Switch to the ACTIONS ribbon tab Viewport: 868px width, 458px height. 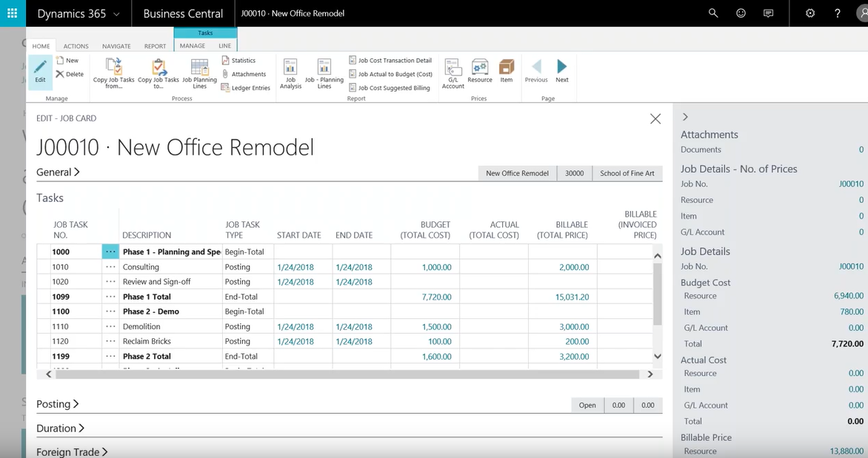coord(76,46)
